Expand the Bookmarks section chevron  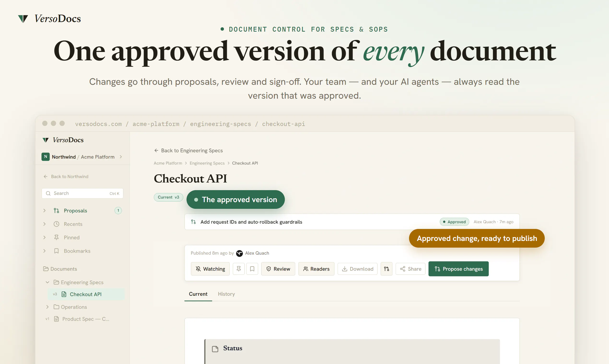coord(44,251)
